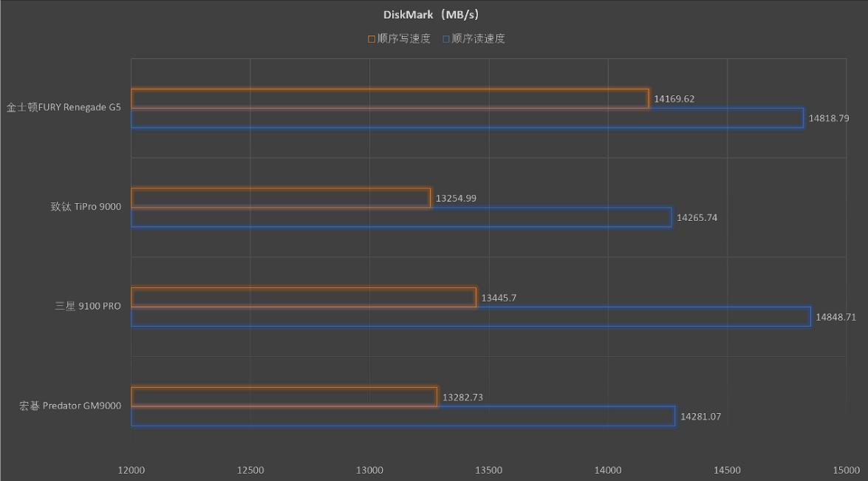Select the blue bar for 致钛 TiPro 9000
The width and height of the screenshot is (868, 481).
coord(401,217)
